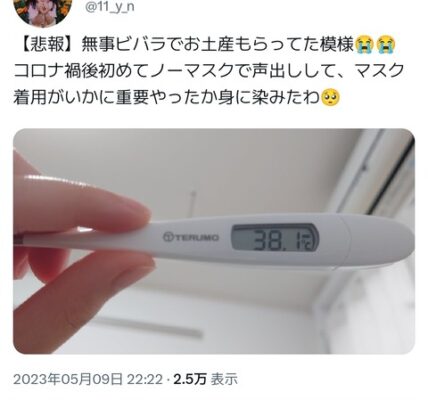Click the tweet timestamp 2023年05月09日 22:22

88,380
